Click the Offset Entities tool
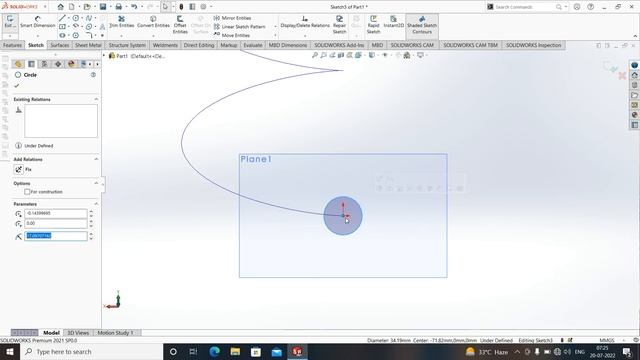Image resolution: width=640 pixels, height=360 pixels. (x=180, y=25)
